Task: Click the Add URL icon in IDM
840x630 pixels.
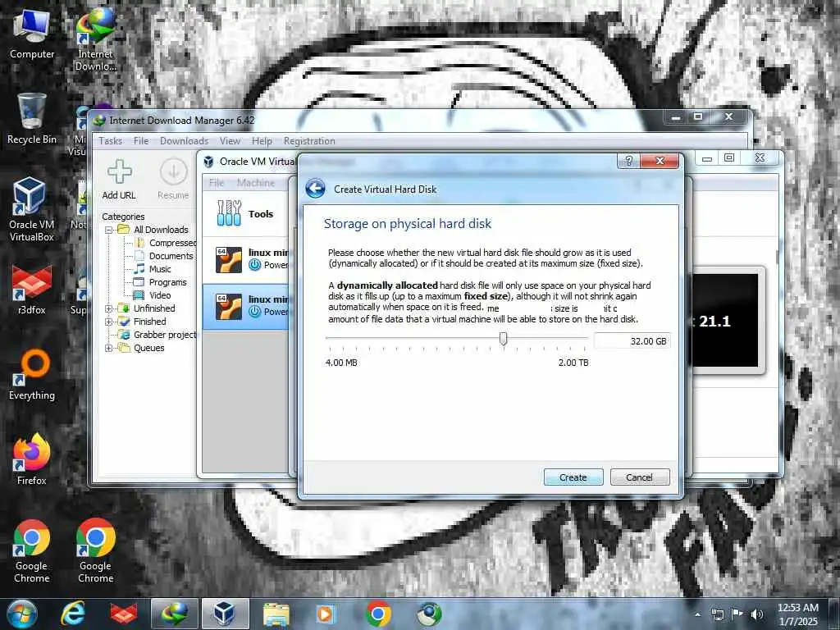Action: point(120,172)
